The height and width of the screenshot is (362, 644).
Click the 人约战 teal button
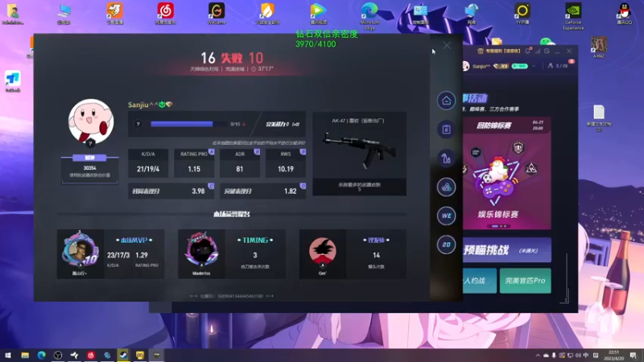click(x=479, y=281)
